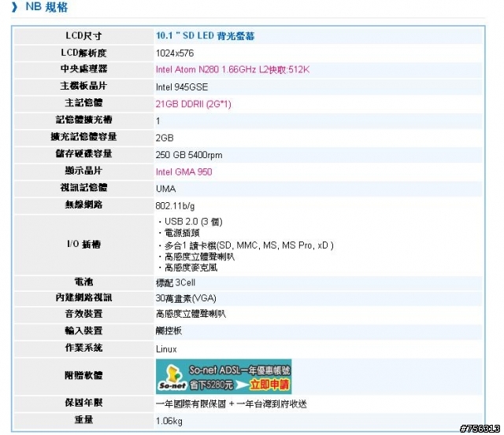Viewport: 504px width, 435px height.
Task: Click the 顯示晶片 row label
Action: click(x=84, y=171)
